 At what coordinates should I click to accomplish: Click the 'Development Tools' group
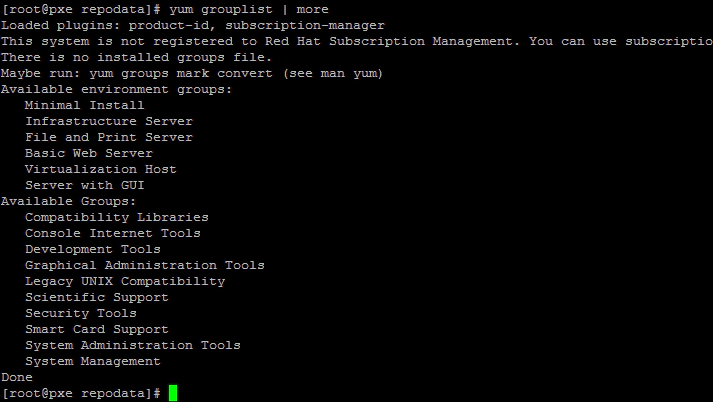93,249
